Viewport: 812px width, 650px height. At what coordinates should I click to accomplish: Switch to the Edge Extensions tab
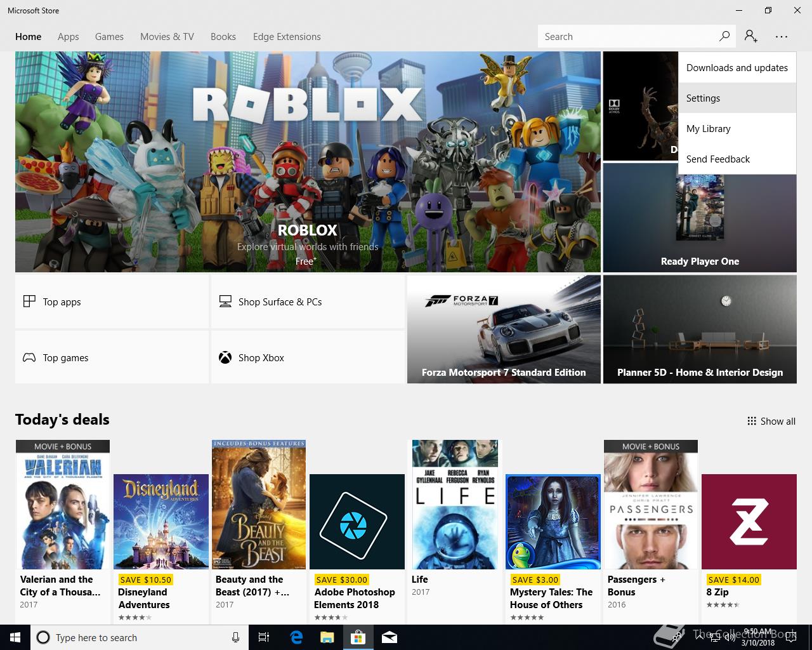[x=287, y=37]
